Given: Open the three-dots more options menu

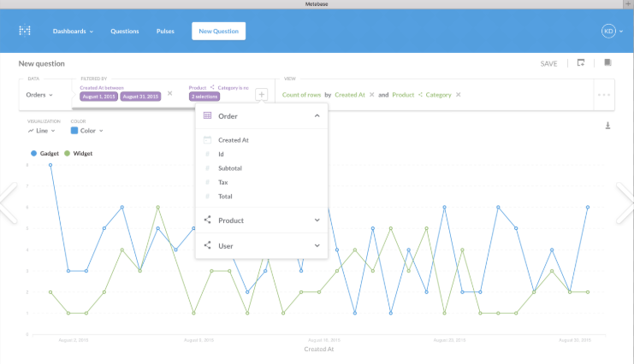Looking at the screenshot, I should coord(604,95).
